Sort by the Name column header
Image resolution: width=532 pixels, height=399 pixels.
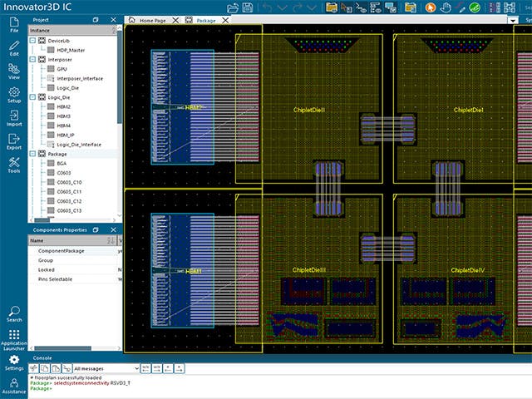click(72, 240)
